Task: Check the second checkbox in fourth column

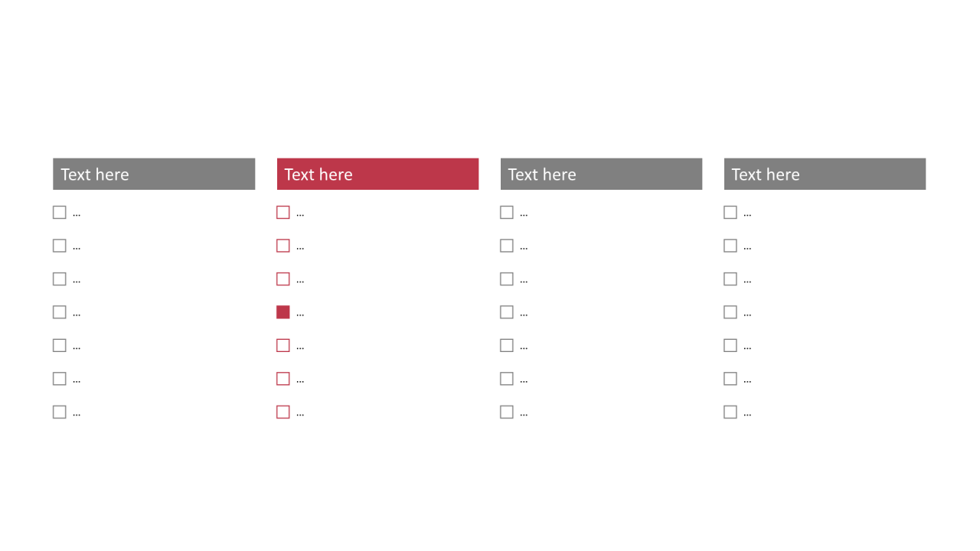Action: 730,246
